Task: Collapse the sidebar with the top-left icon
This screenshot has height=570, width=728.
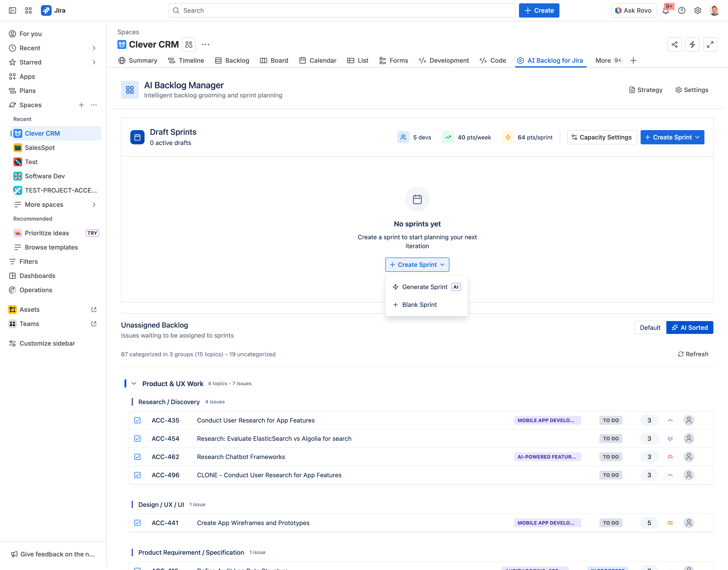Action: coord(12,11)
